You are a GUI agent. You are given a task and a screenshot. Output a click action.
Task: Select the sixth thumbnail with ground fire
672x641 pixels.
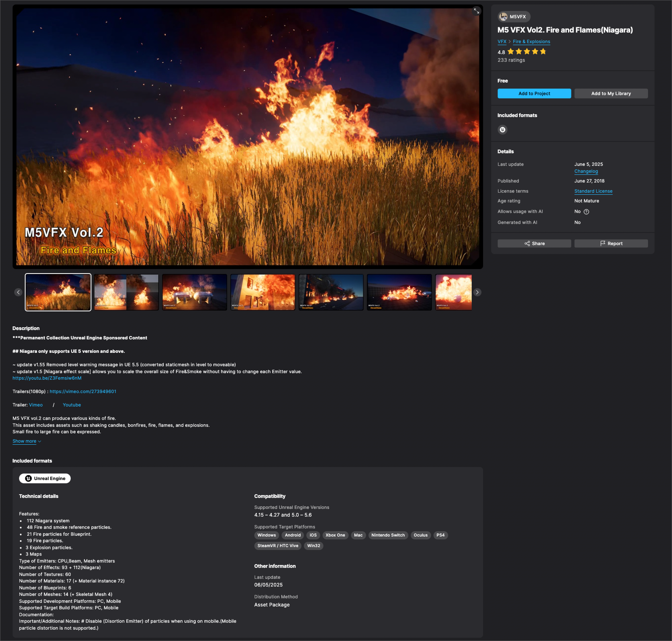(399, 292)
